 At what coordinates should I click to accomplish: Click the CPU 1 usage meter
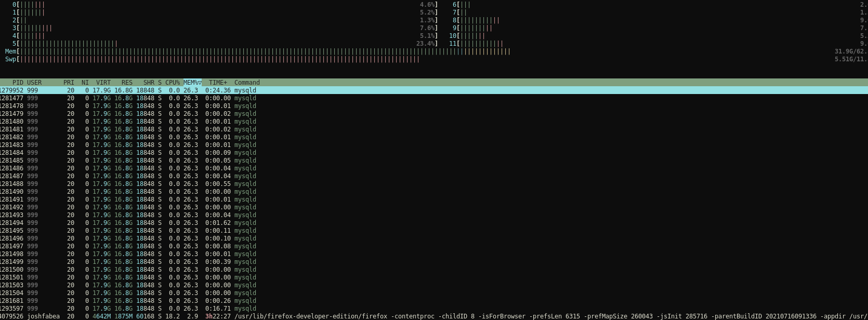click(225, 12)
